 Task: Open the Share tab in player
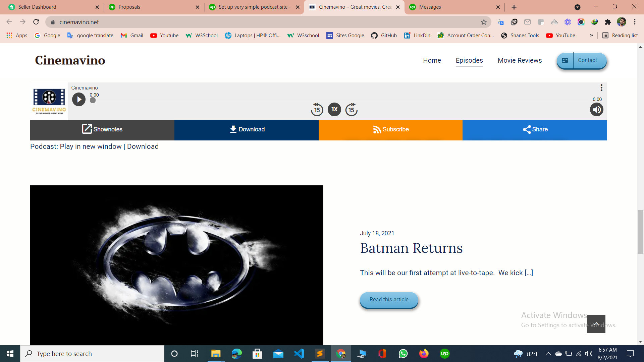tap(535, 130)
